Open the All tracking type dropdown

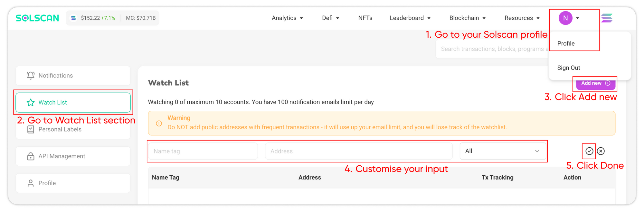tap(503, 151)
